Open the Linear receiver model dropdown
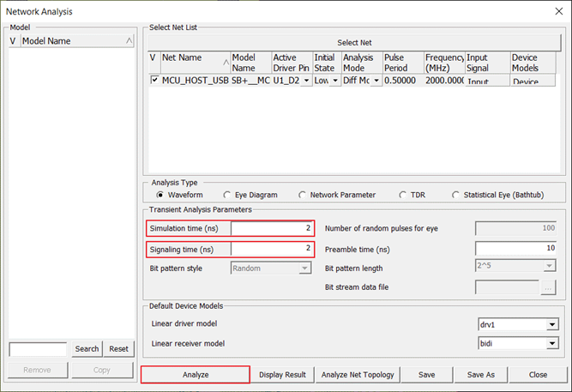Image resolution: width=572 pixels, height=392 pixels. pos(550,343)
